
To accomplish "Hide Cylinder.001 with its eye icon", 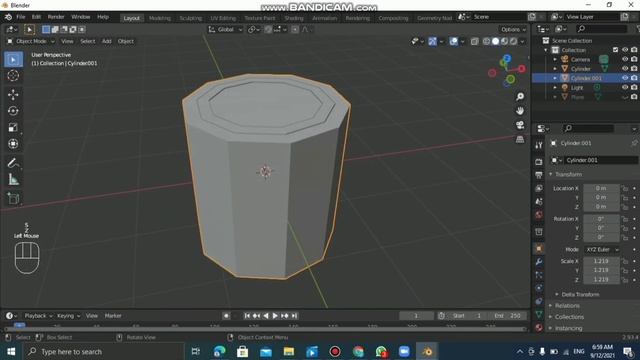I will 625,78.
